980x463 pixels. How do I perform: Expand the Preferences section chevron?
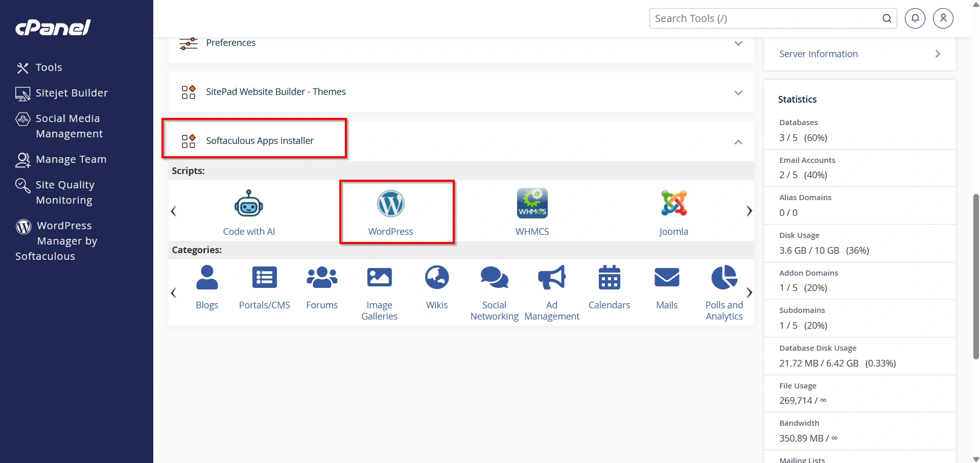(738, 43)
